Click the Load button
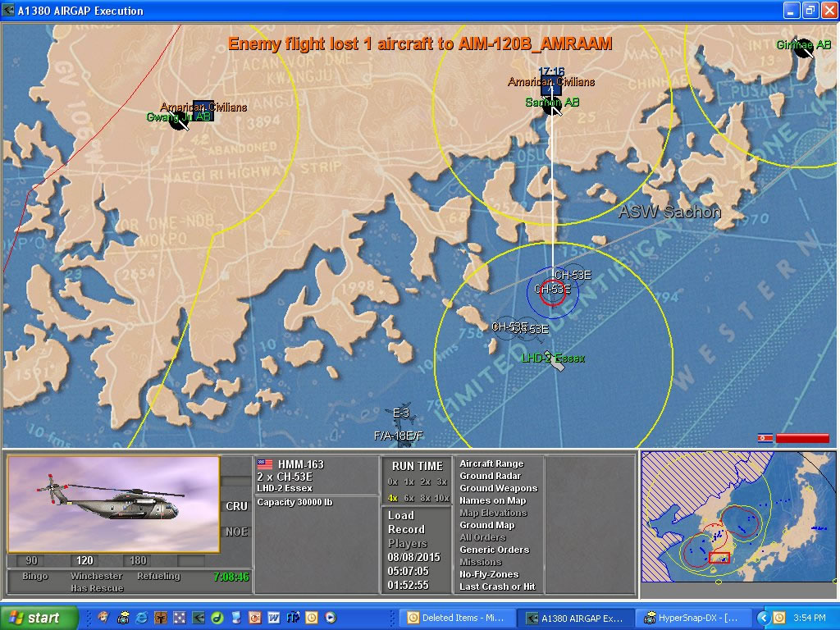The height and width of the screenshot is (630, 840). coord(401,515)
